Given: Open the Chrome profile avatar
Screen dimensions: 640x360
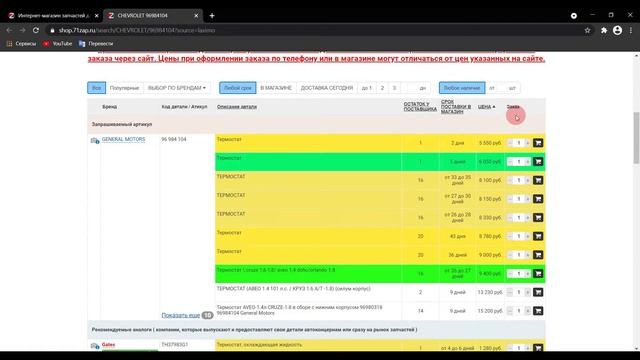Looking at the screenshot, I should pos(618,30).
